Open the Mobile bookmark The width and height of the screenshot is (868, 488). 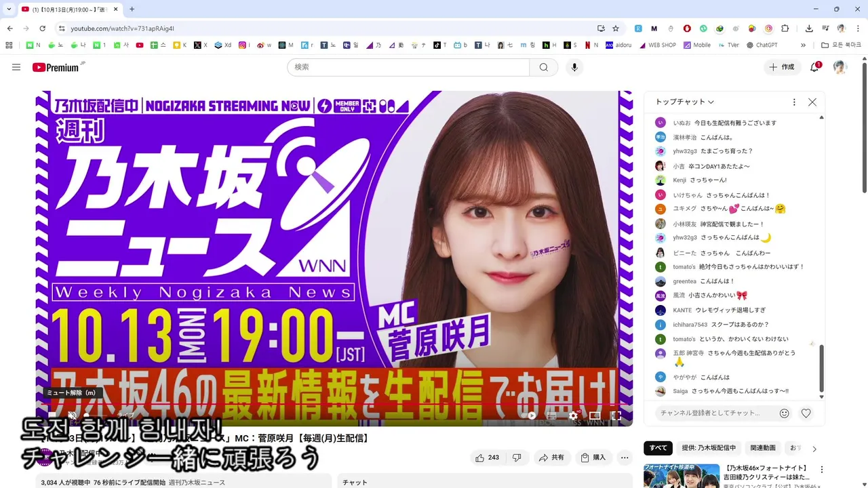coord(696,45)
